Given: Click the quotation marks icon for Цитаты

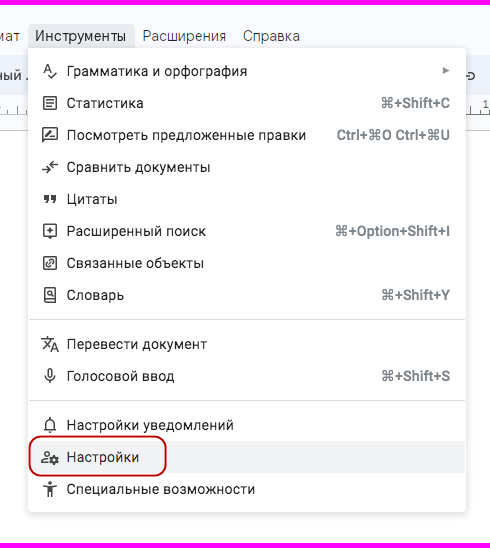Looking at the screenshot, I should [x=50, y=199].
